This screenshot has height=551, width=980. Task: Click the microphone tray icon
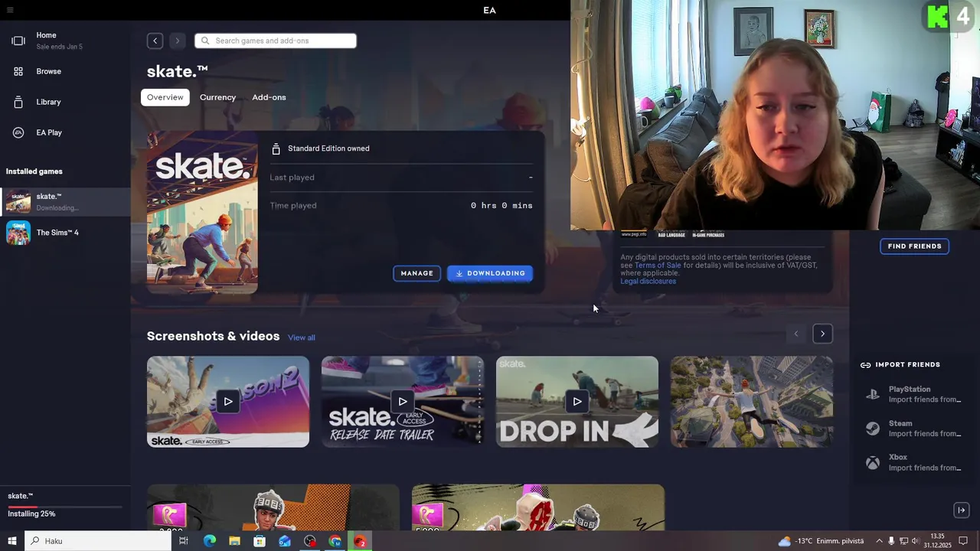[891, 541]
